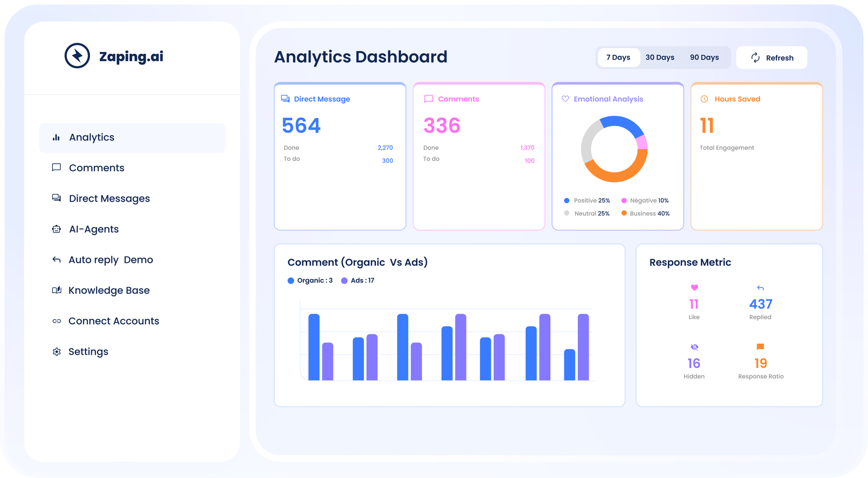Click the Settings gear icon
The image size is (868, 478).
56,352
